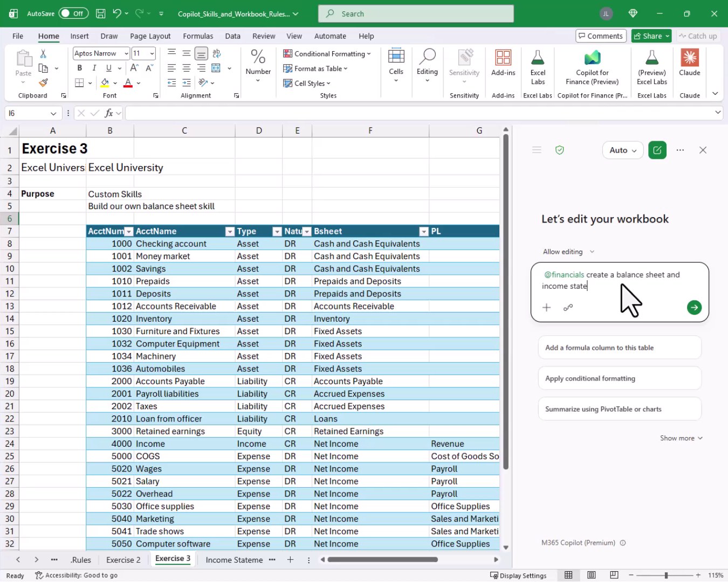Open the Auto model dropdown in Copilot
The image size is (728, 582).
click(623, 150)
